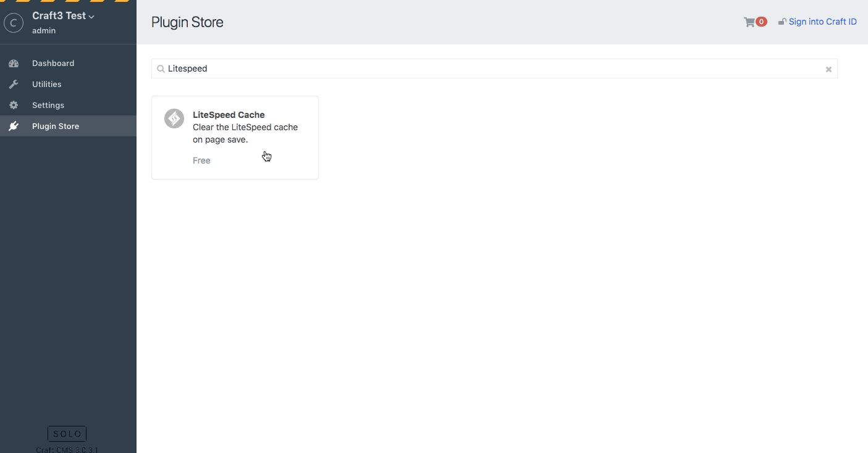Click the Craft site logo circle
Viewport: 868px width, 453px height.
click(14, 23)
